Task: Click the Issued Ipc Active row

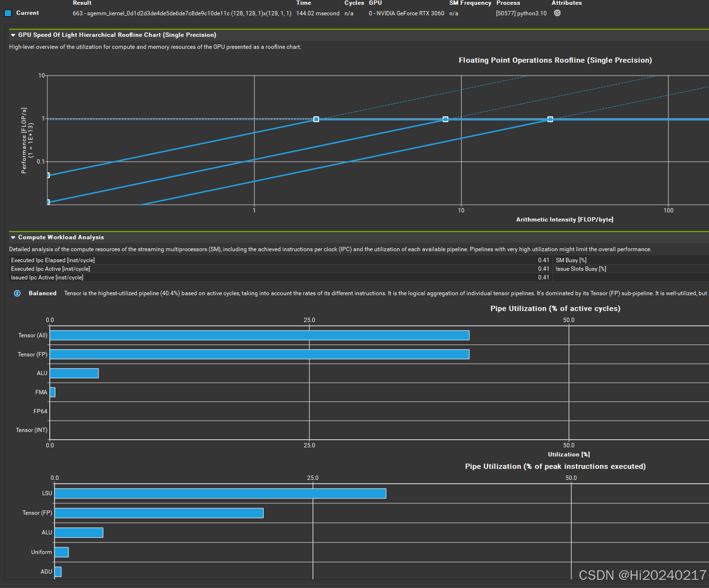Action: (280, 277)
